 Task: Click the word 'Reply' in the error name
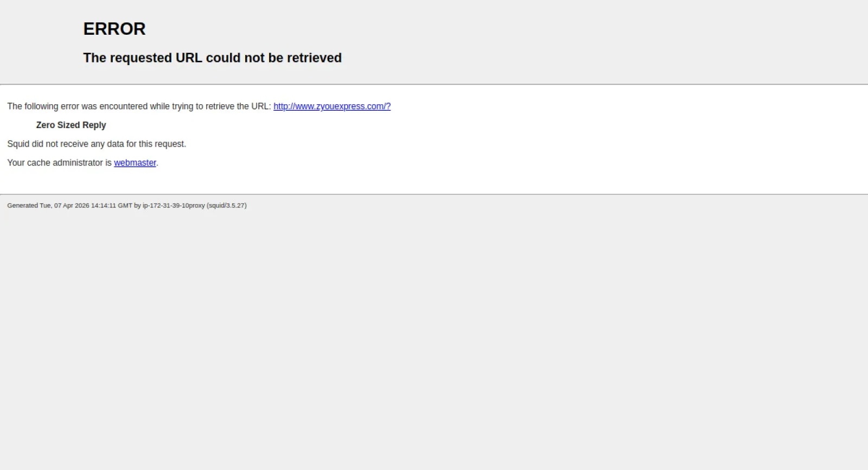pos(94,125)
